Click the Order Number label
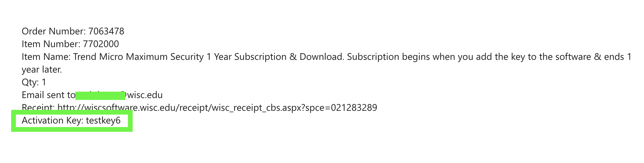 pyautogui.click(x=53, y=31)
